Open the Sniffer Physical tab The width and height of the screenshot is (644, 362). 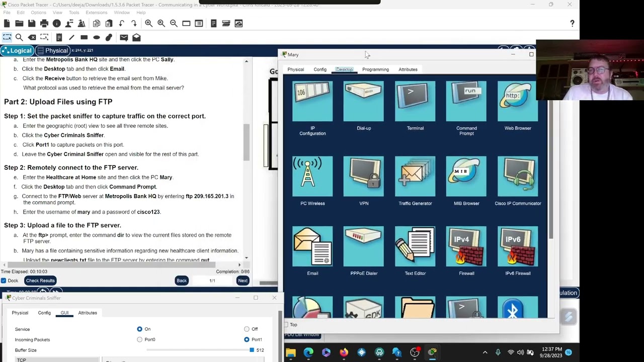point(20,313)
